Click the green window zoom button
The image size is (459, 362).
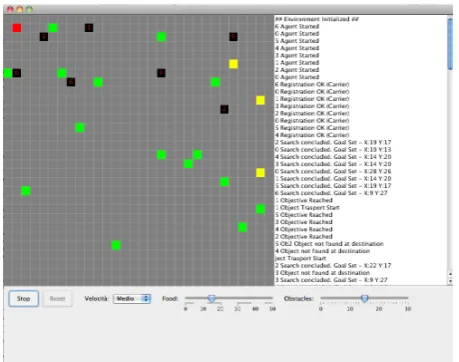pos(29,9)
